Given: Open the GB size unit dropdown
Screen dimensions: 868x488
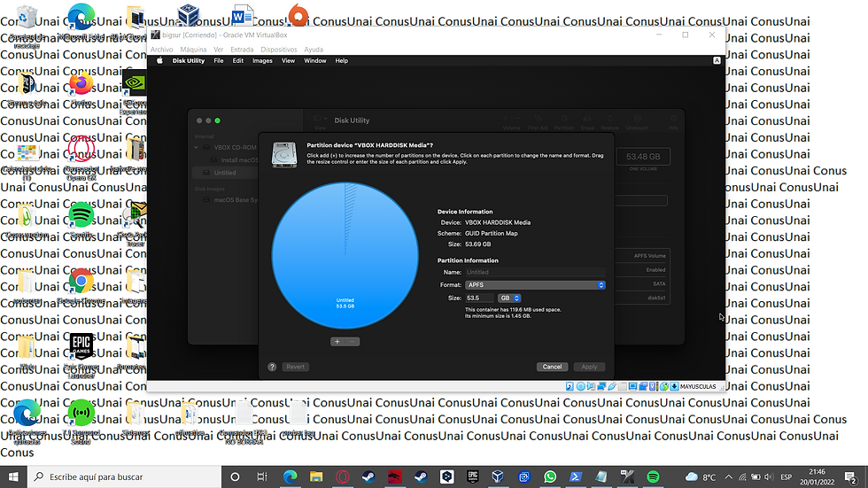Looking at the screenshot, I should 509,298.
